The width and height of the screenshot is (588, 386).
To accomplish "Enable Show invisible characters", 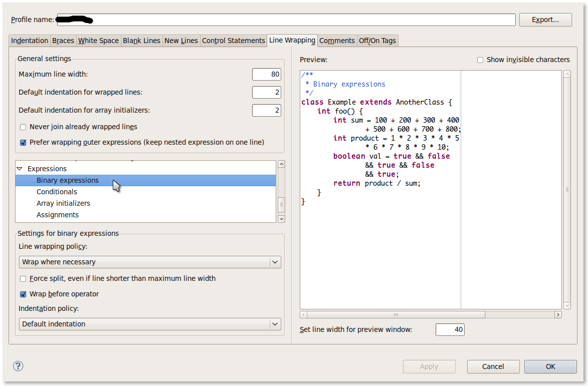I will pos(480,60).
